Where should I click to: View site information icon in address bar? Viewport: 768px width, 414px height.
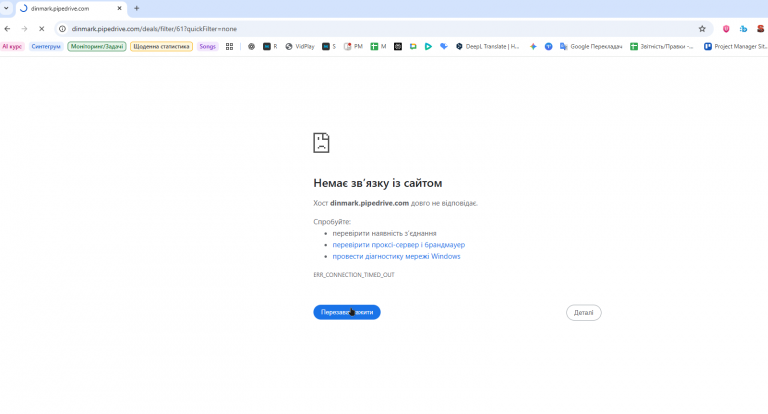pos(62,29)
